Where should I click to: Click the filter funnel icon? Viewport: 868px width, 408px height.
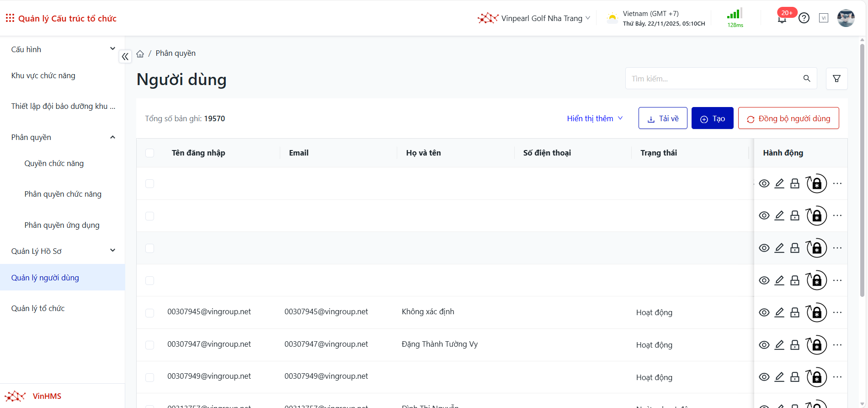point(836,79)
